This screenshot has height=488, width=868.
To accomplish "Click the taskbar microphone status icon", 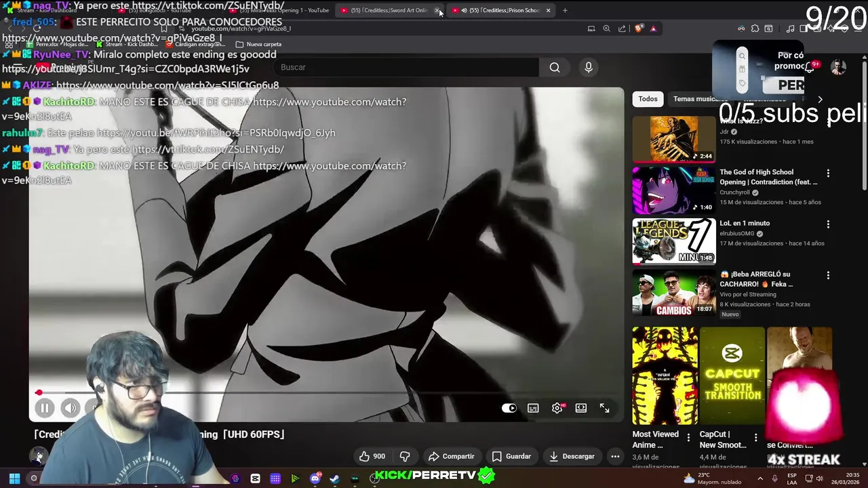I will point(774,479).
